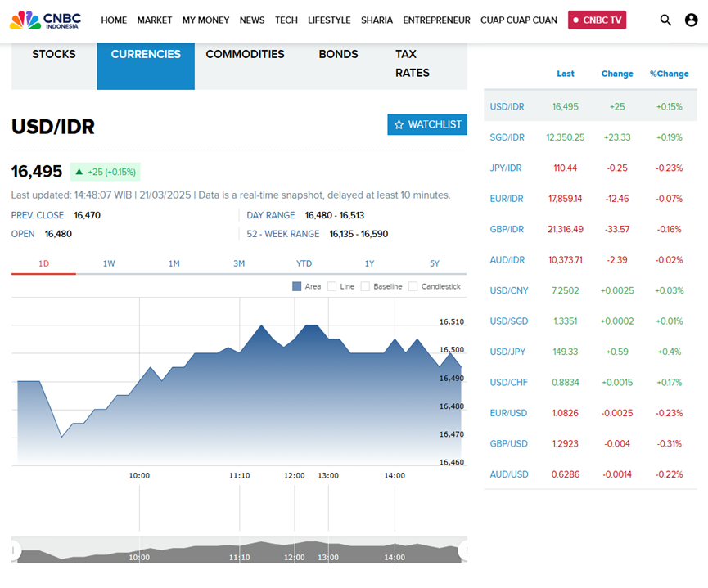
Task: Add USD/IDR to the watchlist
Action: point(427,124)
